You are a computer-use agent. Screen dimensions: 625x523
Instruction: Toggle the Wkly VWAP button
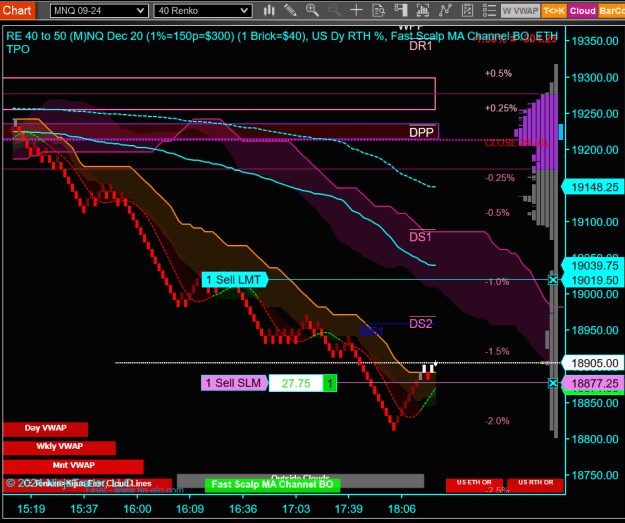(x=59, y=448)
